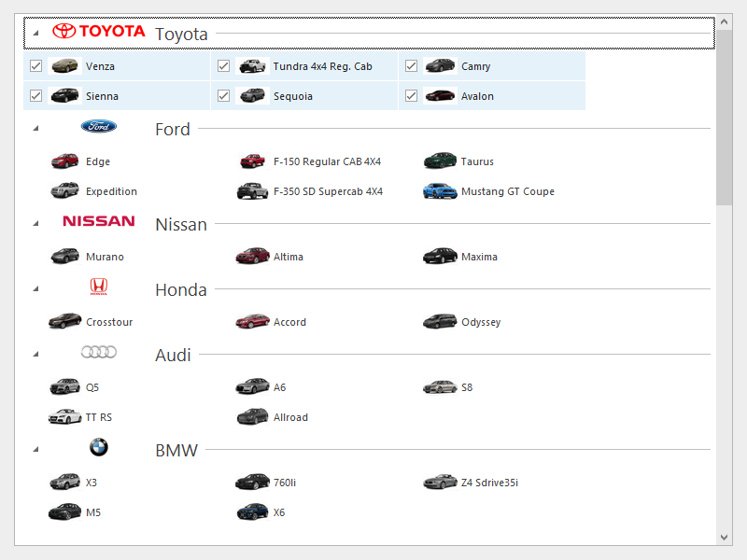
Task: Click the scrollbar down arrow
Action: [725, 537]
